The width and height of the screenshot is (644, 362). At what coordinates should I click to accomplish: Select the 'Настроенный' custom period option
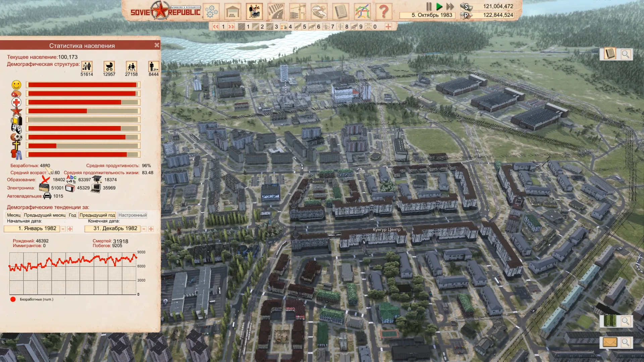[x=132, y=215]
